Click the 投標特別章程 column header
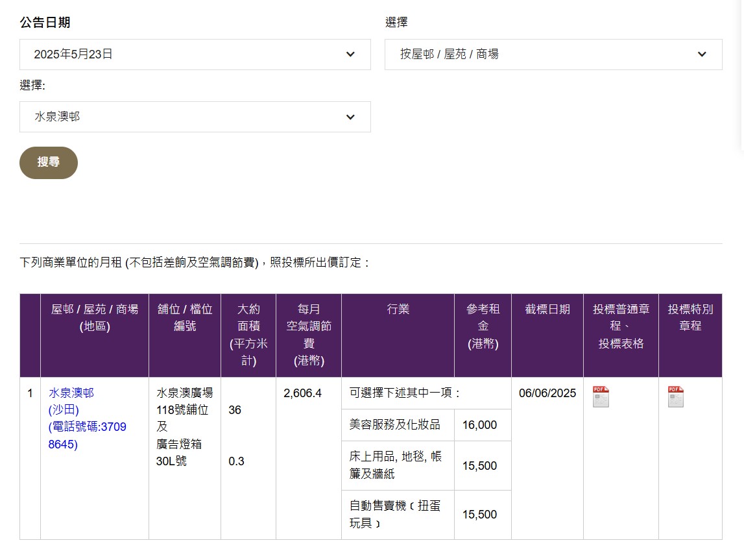The height and width of the screenshot is (560, 744). (690, 335)
